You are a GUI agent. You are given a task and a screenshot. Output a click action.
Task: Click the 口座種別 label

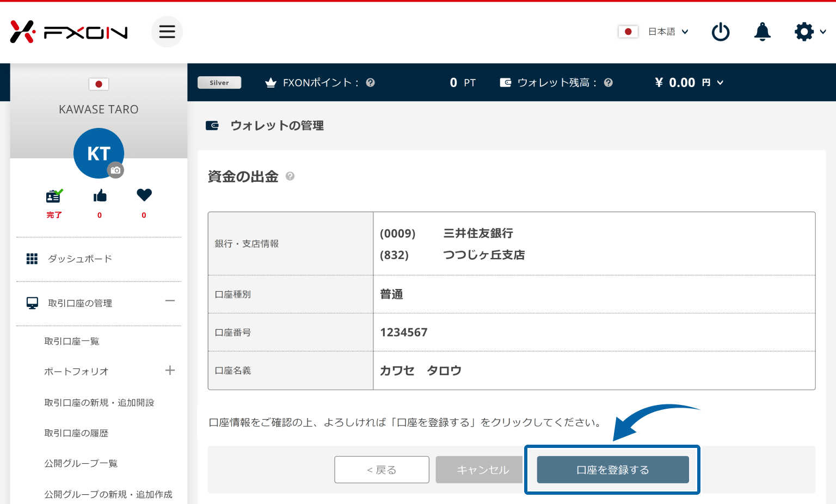[x=233, y=294]
